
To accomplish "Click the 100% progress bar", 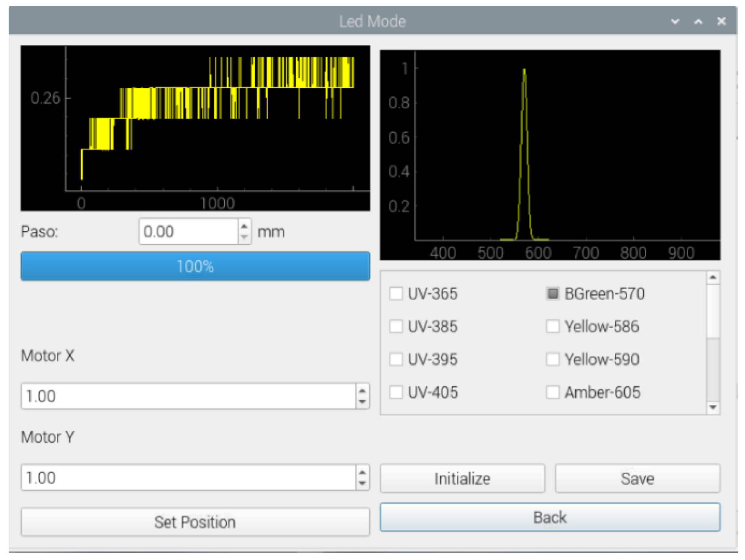I will (195, 266).
